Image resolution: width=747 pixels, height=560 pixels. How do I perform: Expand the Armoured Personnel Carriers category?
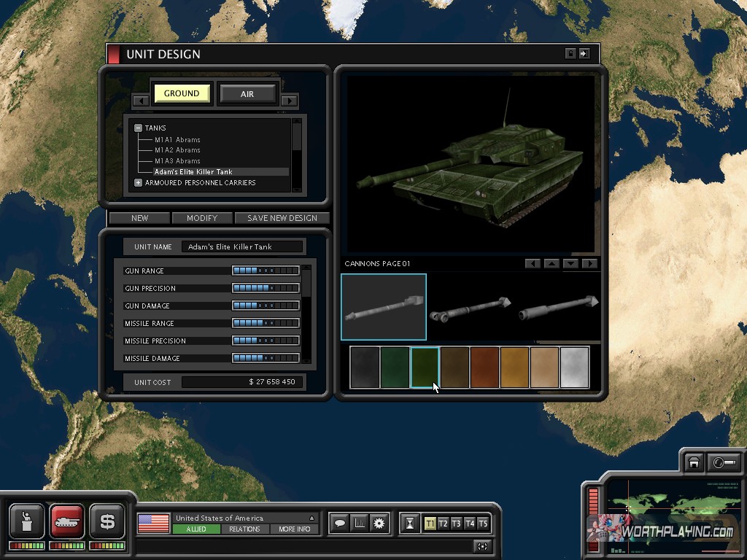coord(138,182)
